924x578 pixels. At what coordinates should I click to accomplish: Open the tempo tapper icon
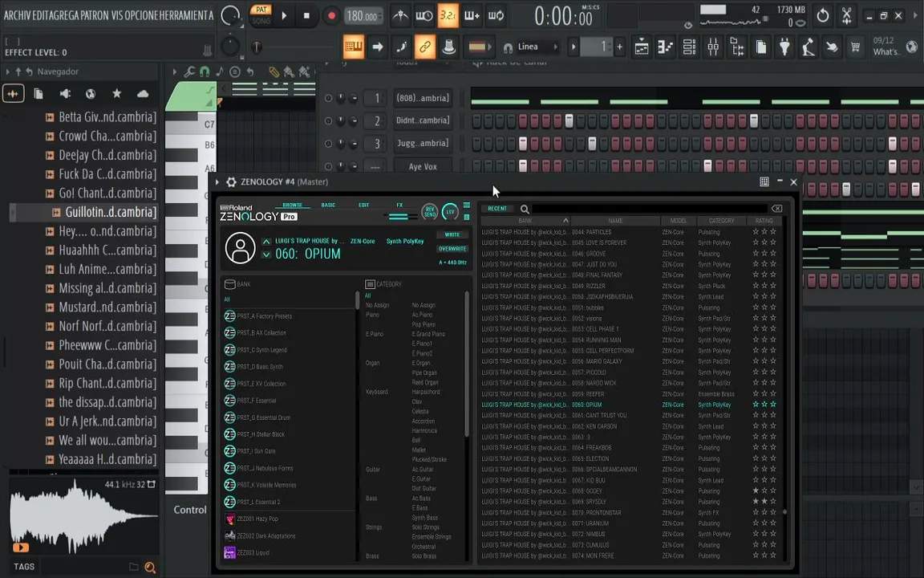click(x=808, y=47)
